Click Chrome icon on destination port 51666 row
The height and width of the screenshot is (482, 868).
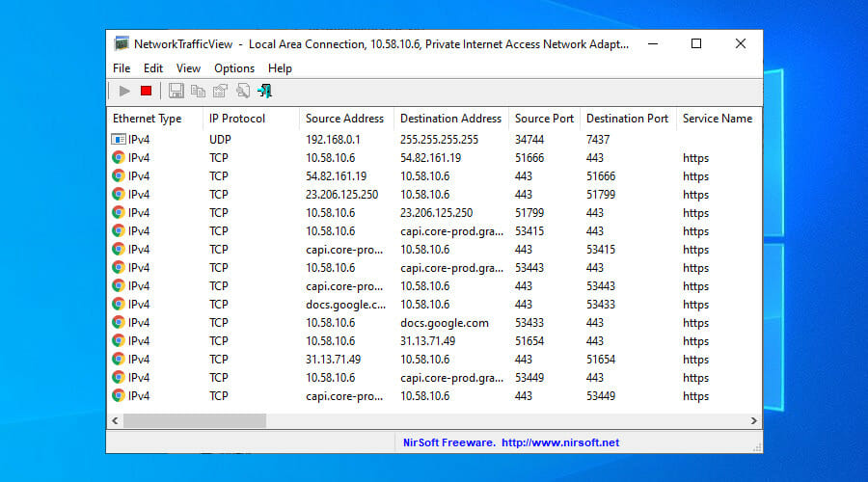tap(118, 176)
